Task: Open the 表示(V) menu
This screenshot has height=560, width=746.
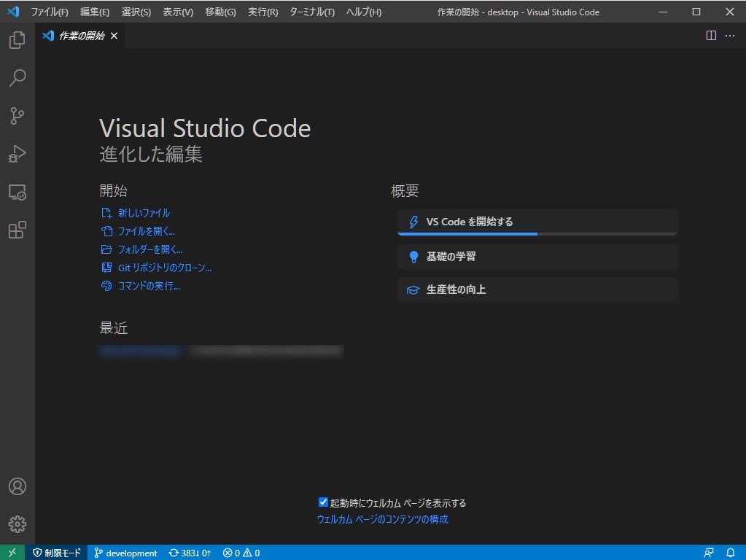Action: click(178, 12)
